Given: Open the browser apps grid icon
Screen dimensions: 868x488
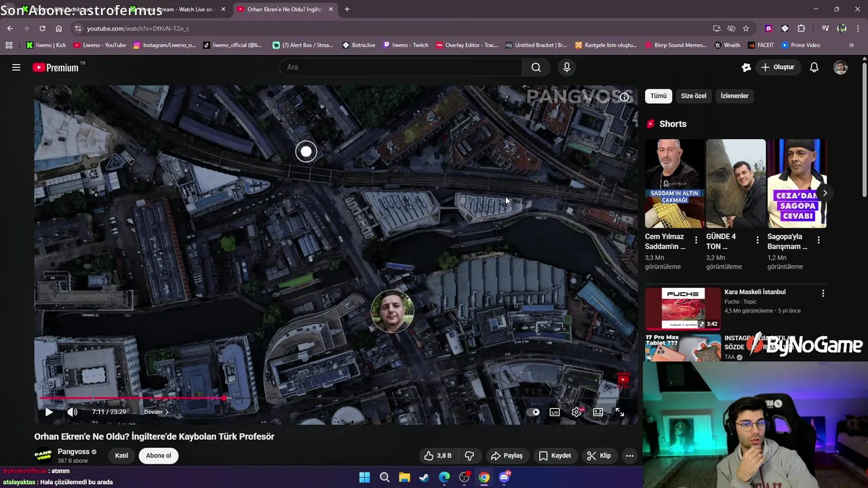Looking at the screenshot, I should (9, 45).
